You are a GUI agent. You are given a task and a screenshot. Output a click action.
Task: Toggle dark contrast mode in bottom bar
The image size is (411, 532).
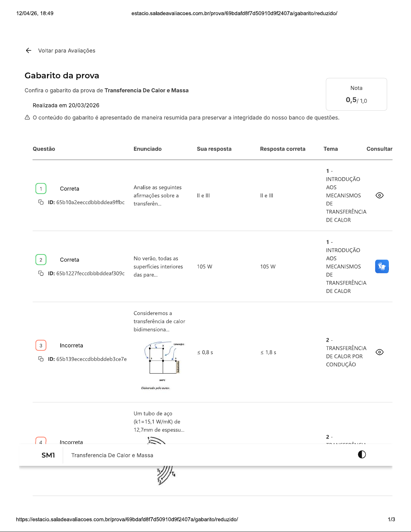362,454
